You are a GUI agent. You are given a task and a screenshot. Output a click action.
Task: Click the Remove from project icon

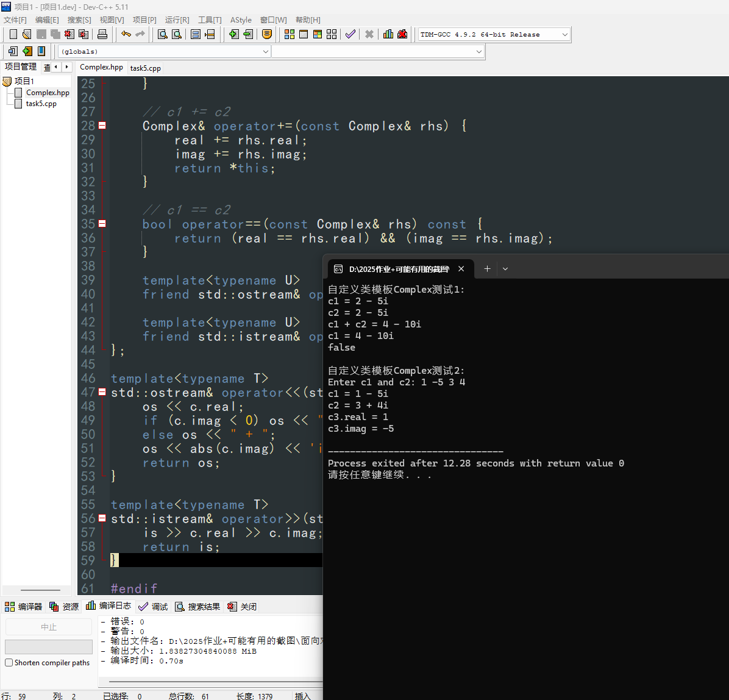(248, 34)
